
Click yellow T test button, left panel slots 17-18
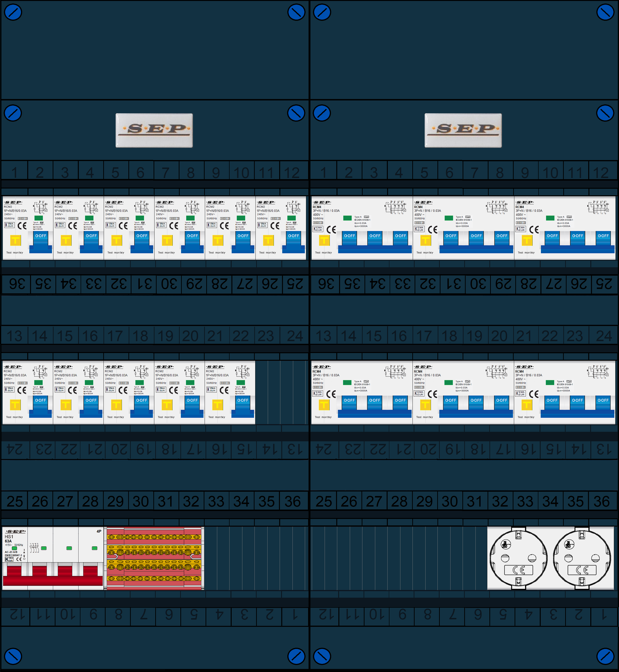116,405
